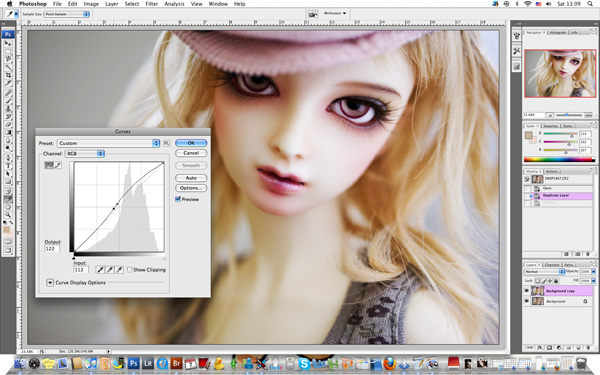Pick the gray point eyedropper in Curves

point(110,270)
